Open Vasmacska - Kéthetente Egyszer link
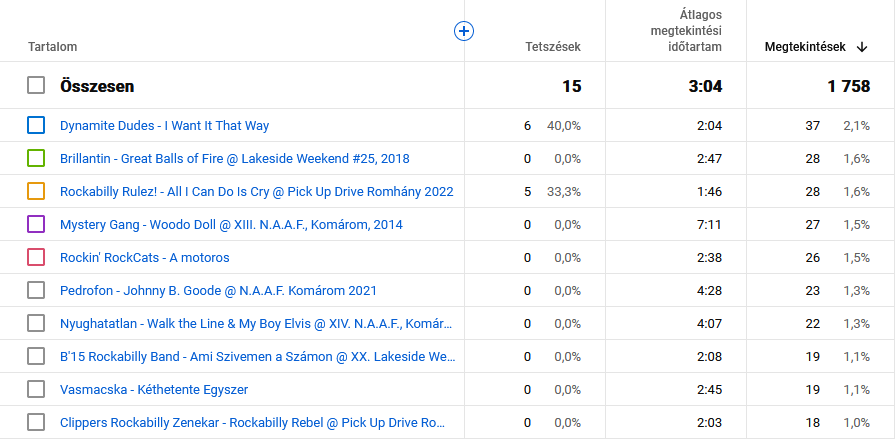The image size is (895, 439). (154, 390)
